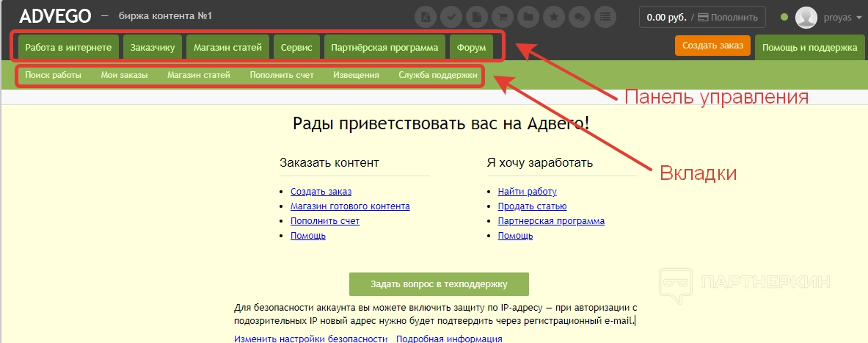868x343 pixels.
Task: Open the Форум tab
Action: pyautogui.click(x=472, y=48)
